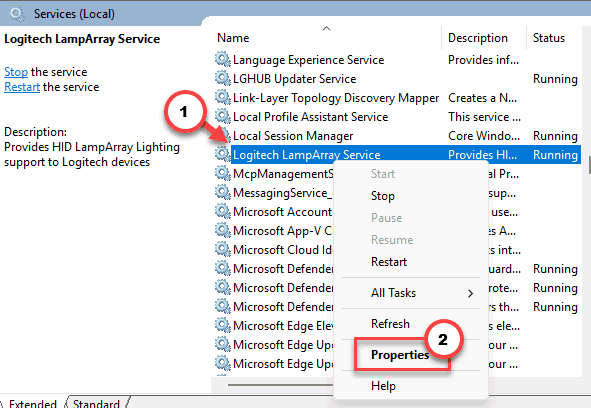Expand the All Tasks submenu arrow
Viewport: 591px width, 408px height.
(470, 293)
